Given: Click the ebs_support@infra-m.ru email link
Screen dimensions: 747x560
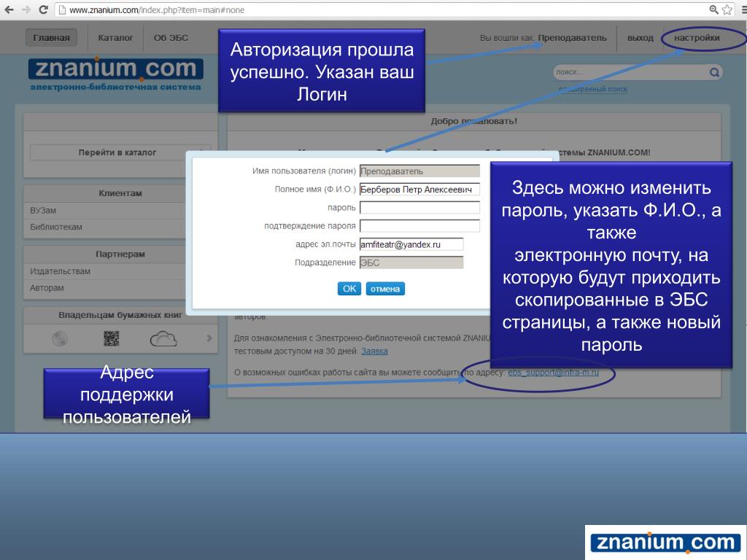Looking at the screenshot, I should (x=553, y=372).
